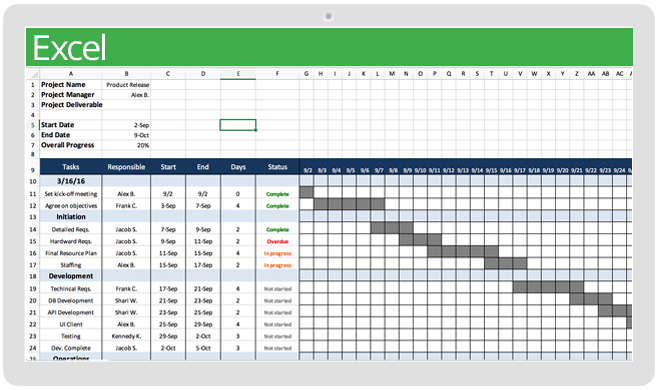Click the 'Detailed Reqs.' task cell
660x390 pixels.
[71, 230]
